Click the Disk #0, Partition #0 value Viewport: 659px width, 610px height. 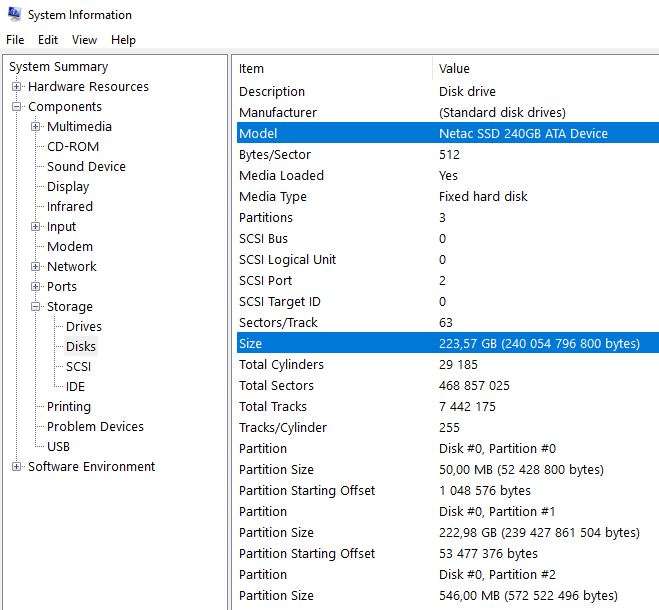coord(497,449)
